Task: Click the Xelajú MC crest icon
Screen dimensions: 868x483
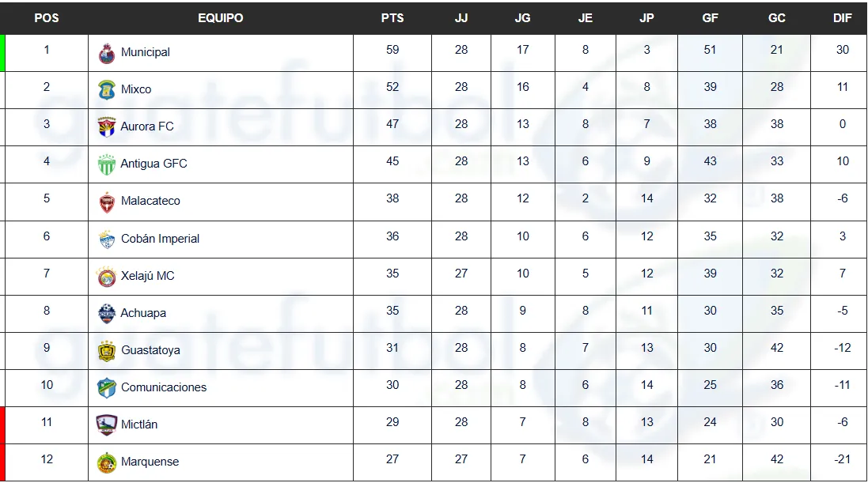Action: (x=107, y=277)
